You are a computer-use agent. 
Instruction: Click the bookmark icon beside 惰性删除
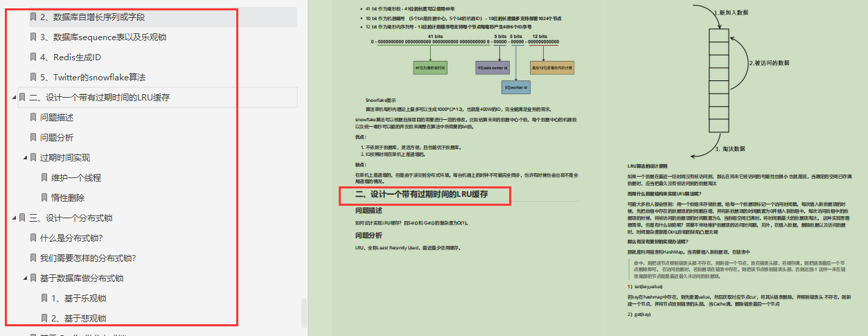click(x=44, y=197)
